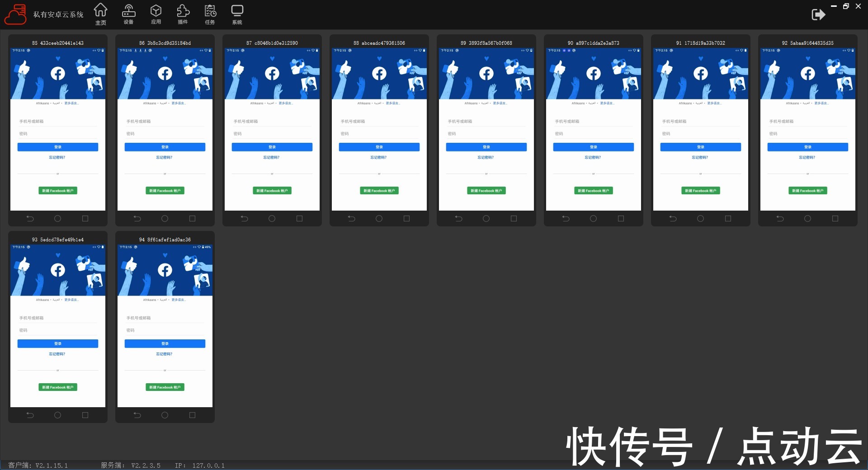Click 忘记密码? link on device 87
This screenshot has height=470, width=868.
coord(271,157)
